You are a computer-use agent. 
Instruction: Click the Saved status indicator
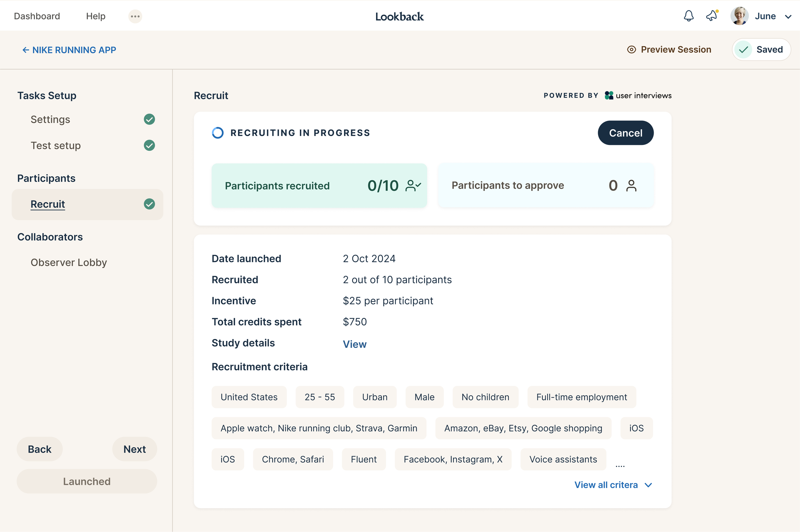coord(761,50)
